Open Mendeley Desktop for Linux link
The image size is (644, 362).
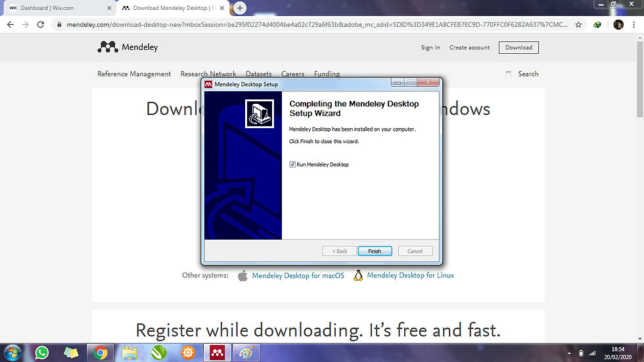click(x=410, y=275)
